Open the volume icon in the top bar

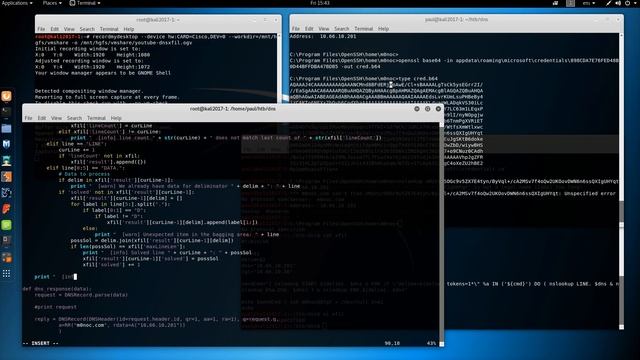pyautogui.click(x=618, y=3)
